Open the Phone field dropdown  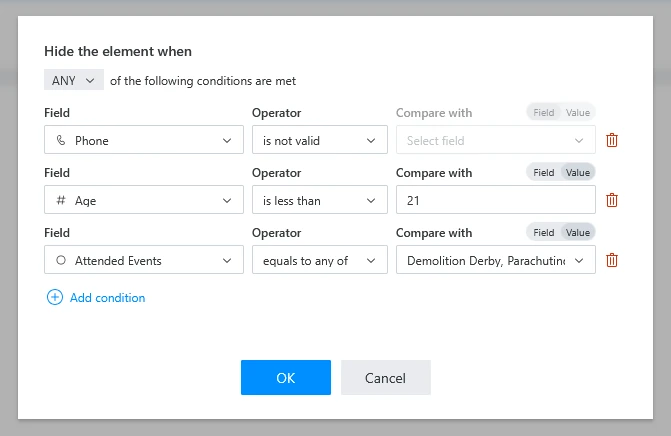click(144, 139)
